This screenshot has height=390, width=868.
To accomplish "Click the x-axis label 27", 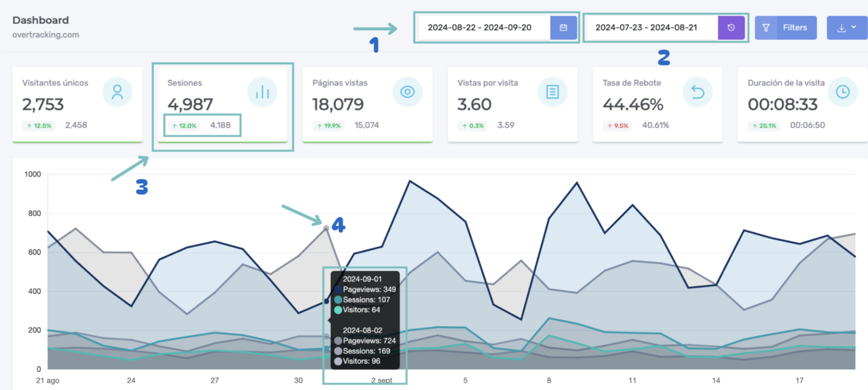I will 215,381.
